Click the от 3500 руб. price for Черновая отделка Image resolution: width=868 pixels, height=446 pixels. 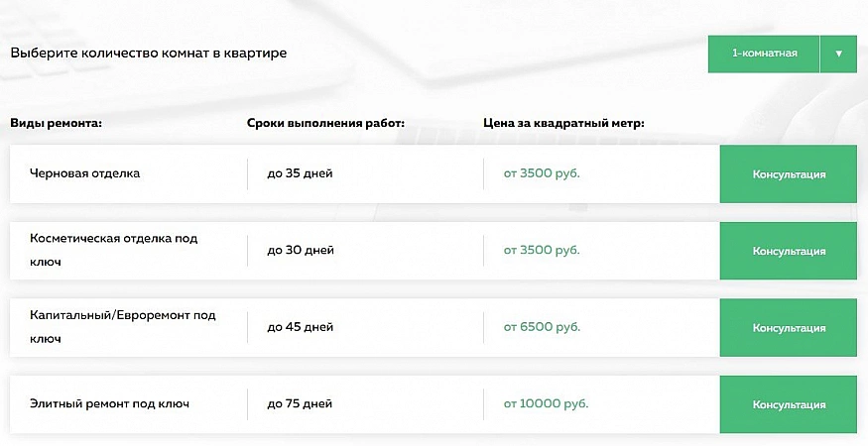(x=542, y=173)
